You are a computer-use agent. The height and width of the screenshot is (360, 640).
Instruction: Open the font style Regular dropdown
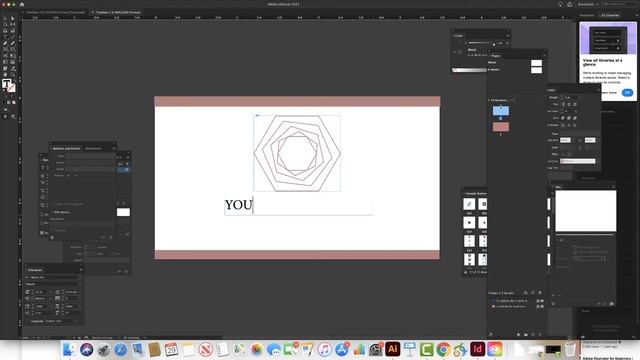click(x=53, y=284)
